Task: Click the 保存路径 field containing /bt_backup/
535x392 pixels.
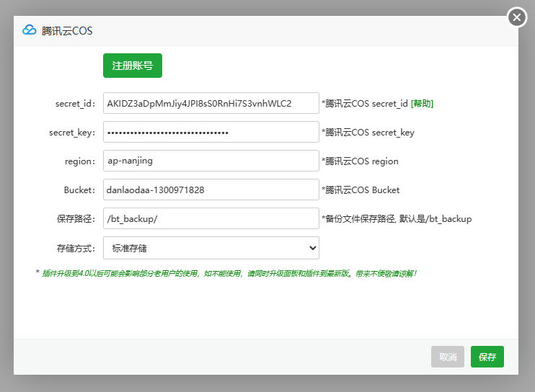Action: (211, 218)
